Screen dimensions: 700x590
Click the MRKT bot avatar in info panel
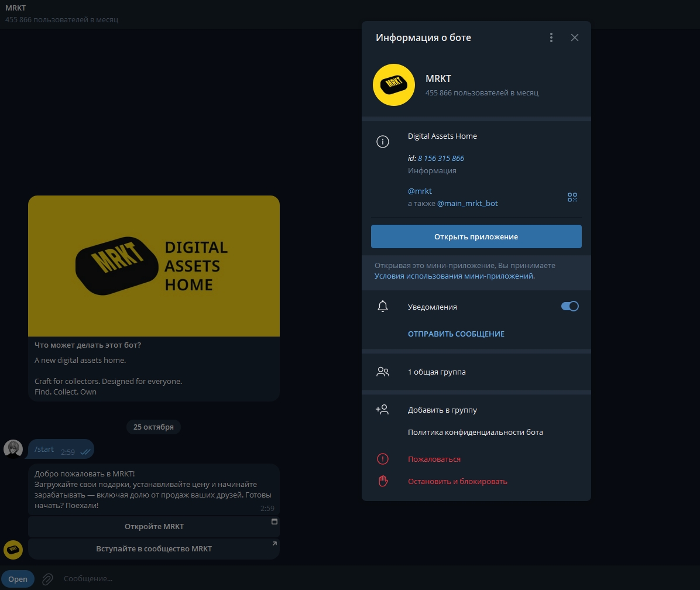tap(394, 85)
